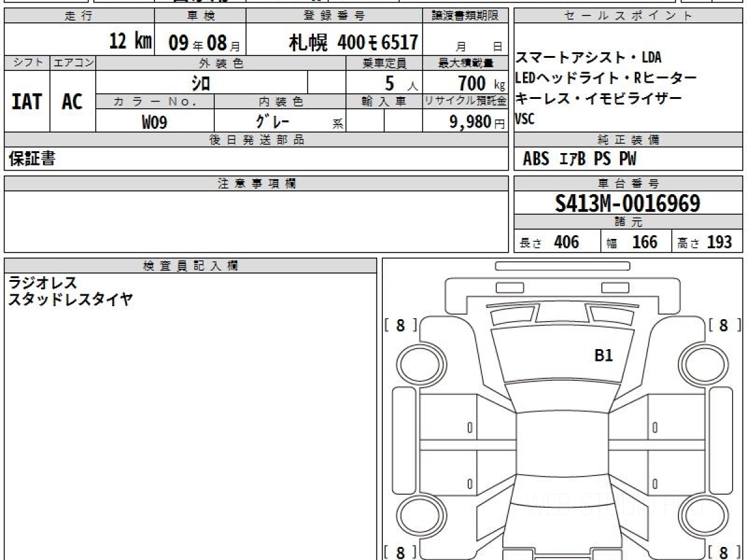Click the エアコン header cell
Viewport: 747px width, 560px height.
[73, 63]
